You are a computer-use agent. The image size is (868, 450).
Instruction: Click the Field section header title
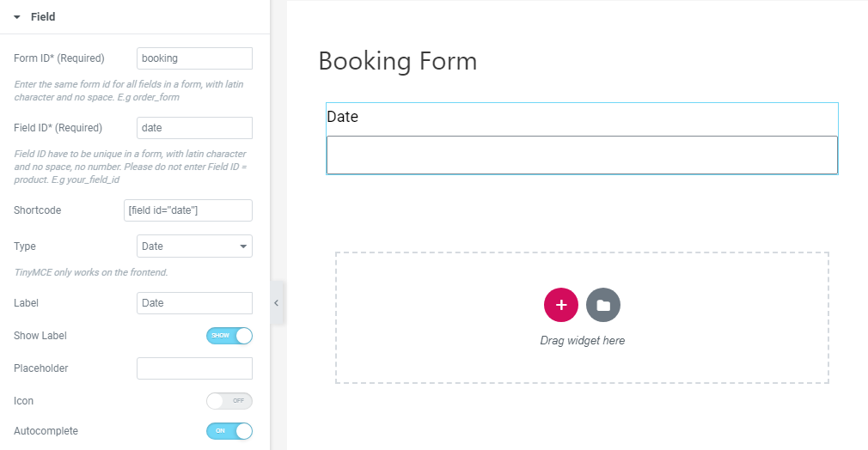pos(43,17)
